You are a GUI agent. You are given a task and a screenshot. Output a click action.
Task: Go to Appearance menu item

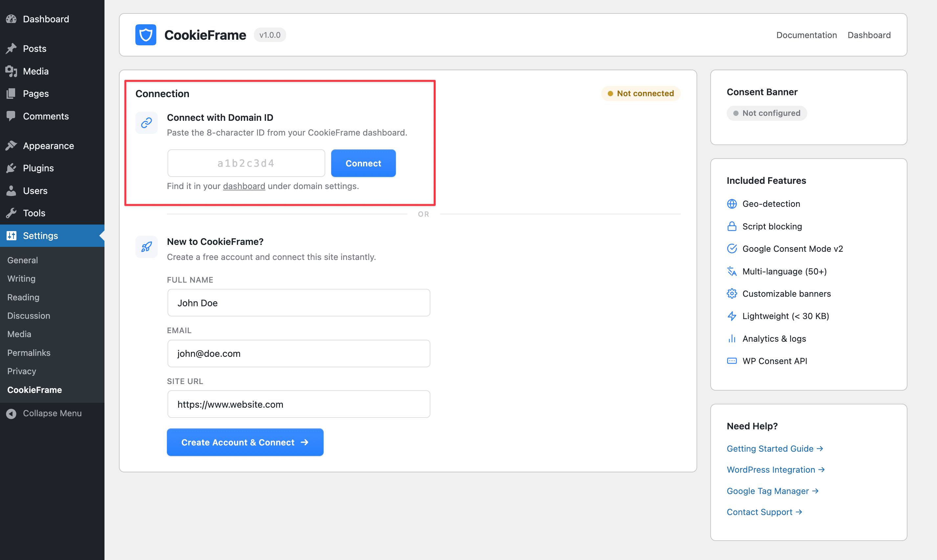point(52,145)
